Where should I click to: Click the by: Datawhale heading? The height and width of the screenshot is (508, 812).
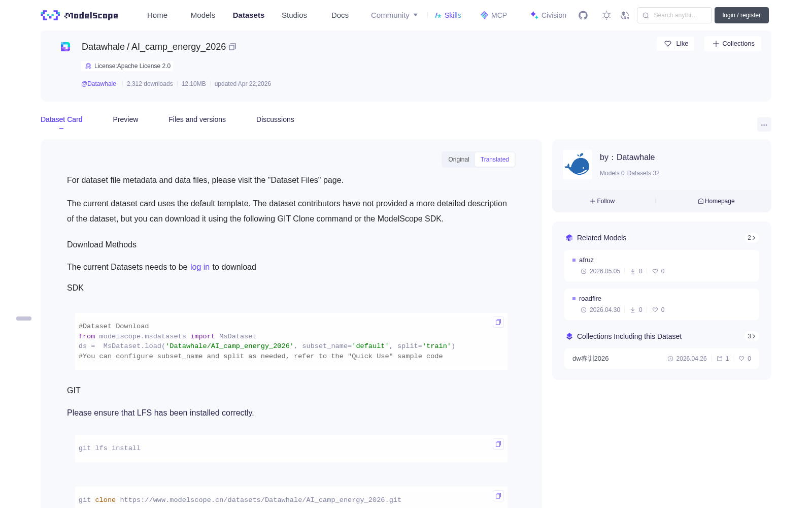[627, 157]
